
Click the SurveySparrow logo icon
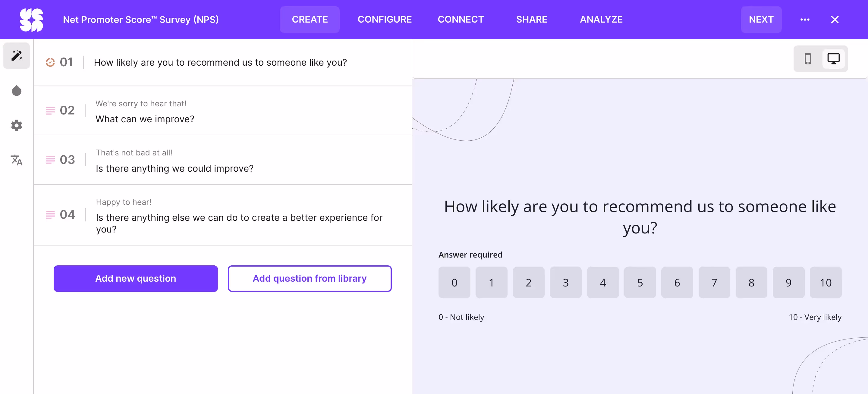[31, 20]
